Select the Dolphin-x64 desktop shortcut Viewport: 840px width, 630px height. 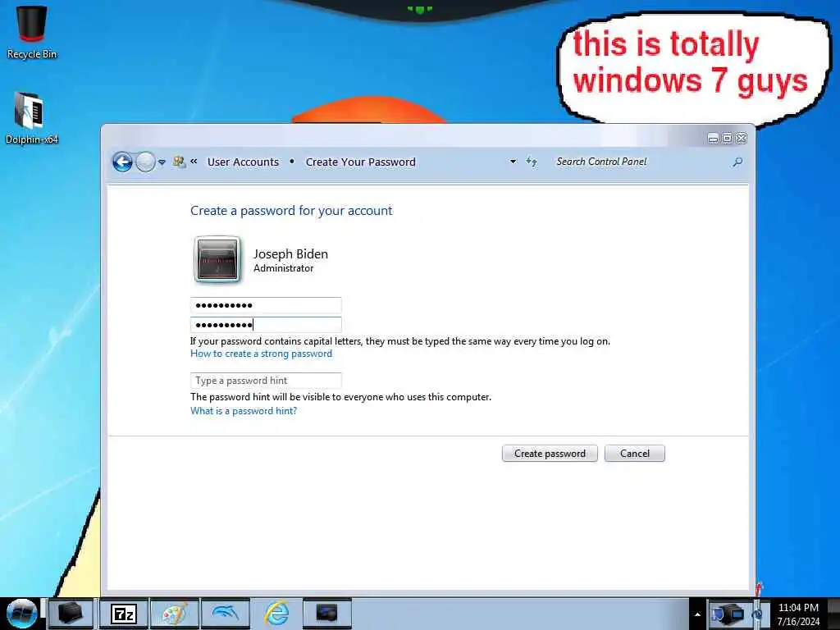click(x=32, y=118)
